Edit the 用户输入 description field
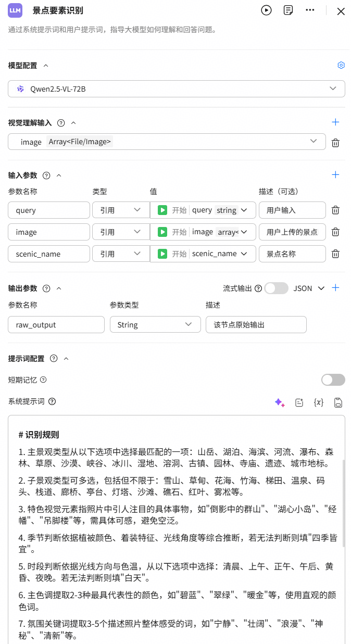This screenshot has width=351, height=644. 292,210
